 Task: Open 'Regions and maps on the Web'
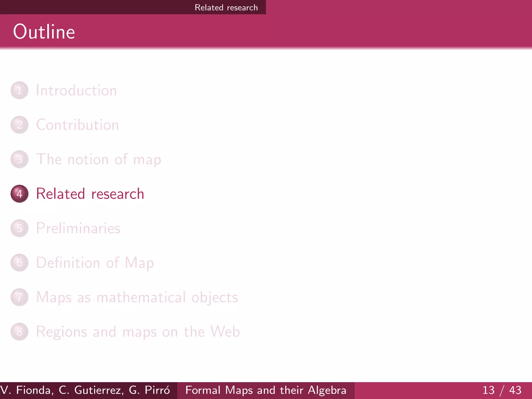pos(138,332)
